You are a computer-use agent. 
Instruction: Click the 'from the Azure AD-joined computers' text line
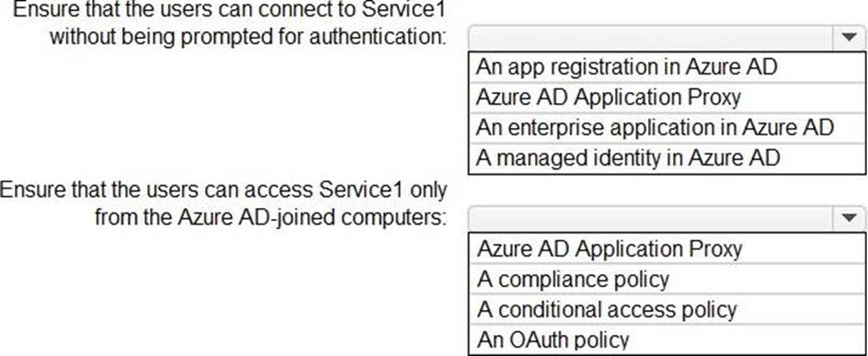[270, 218]
